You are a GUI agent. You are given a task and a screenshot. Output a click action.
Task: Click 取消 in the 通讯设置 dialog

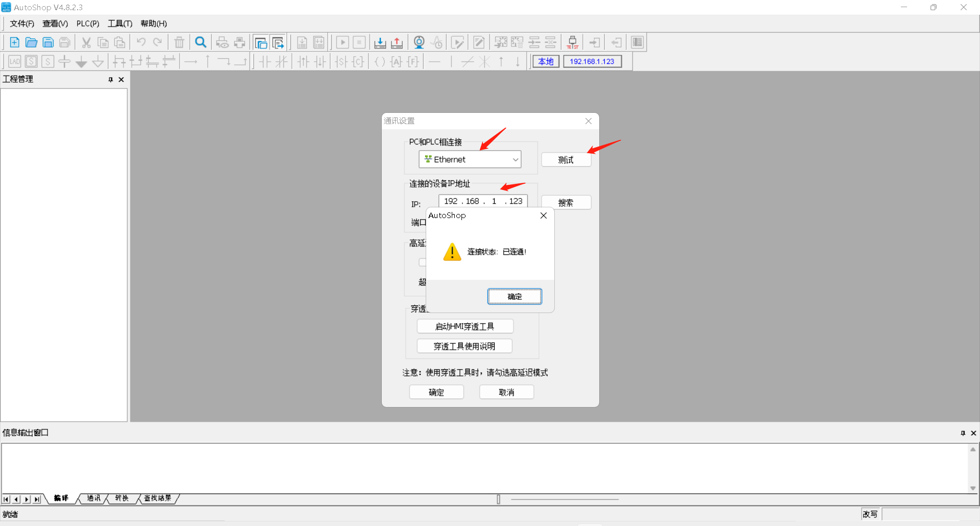[x=507, y=392]
